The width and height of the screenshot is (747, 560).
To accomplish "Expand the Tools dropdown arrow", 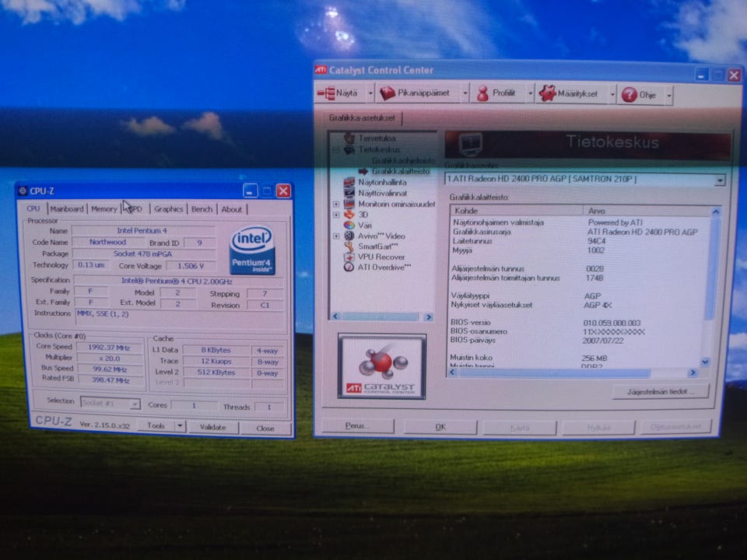I will click(x=180, y=425).
